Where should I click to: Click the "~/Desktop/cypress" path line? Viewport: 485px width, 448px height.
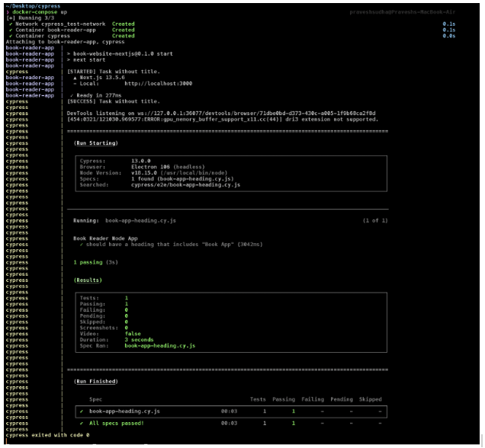pos(33,6)
